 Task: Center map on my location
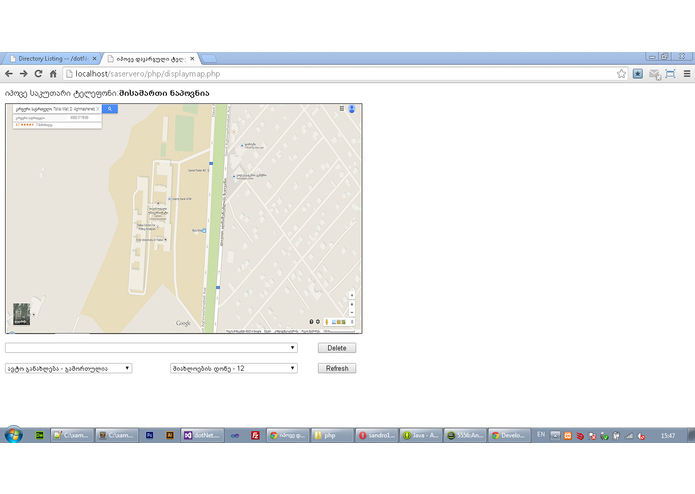(352, 295)
